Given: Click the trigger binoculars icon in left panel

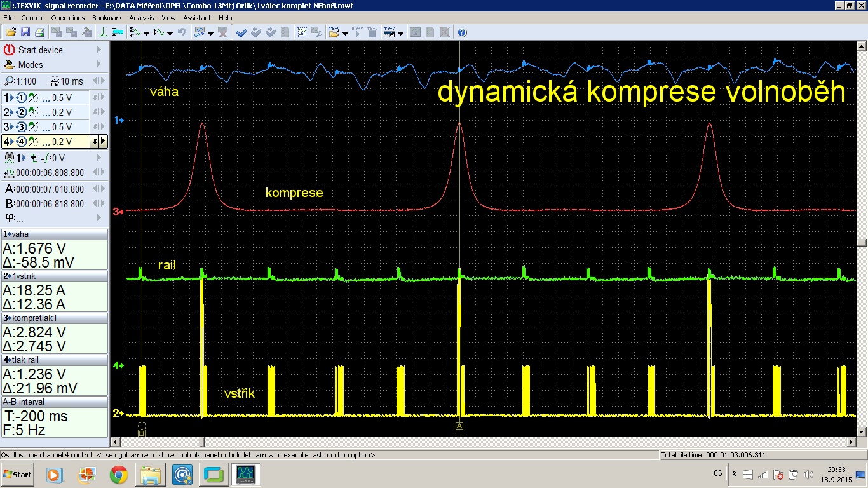Looking at the screenshot, I should 9,158.
